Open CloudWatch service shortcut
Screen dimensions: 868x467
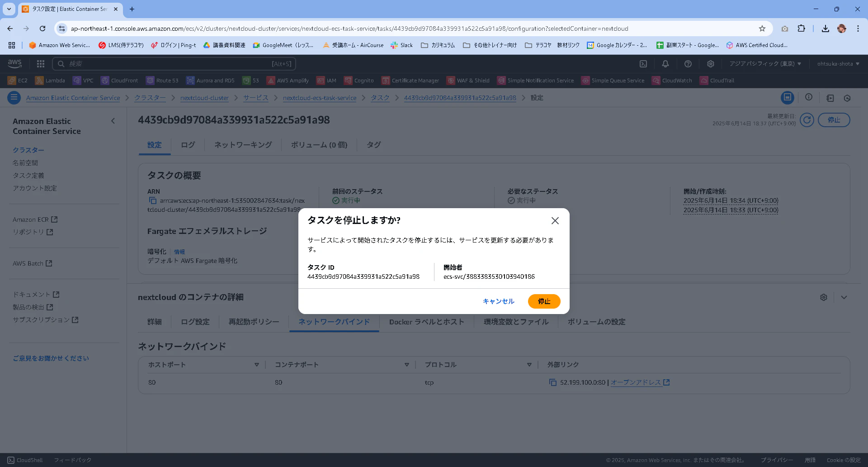pos(672,81)
